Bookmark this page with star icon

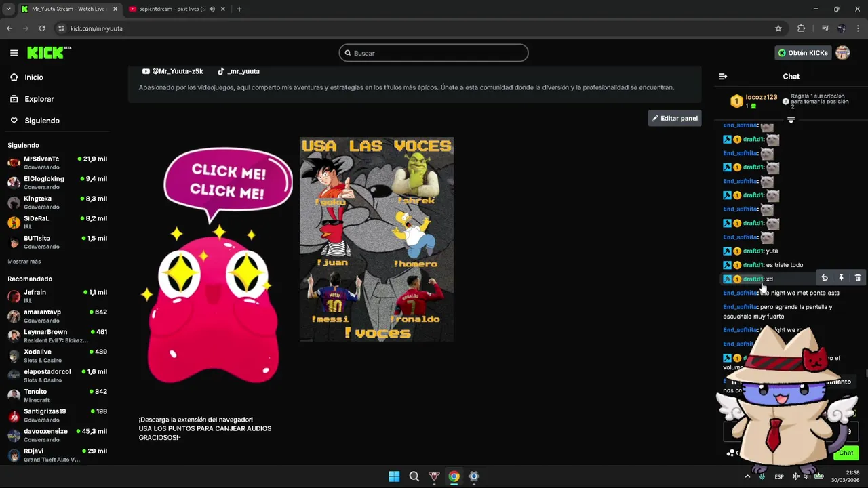coord(778,28)
